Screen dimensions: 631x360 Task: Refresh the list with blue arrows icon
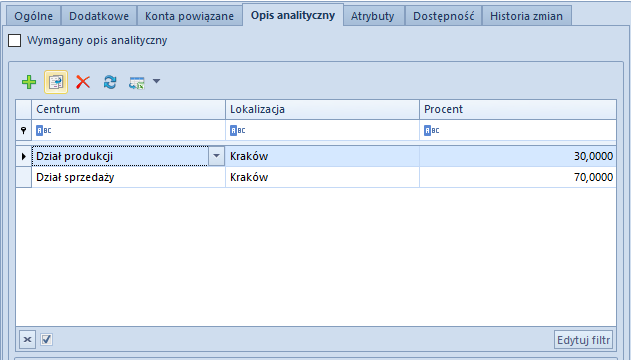click(110, 82)
